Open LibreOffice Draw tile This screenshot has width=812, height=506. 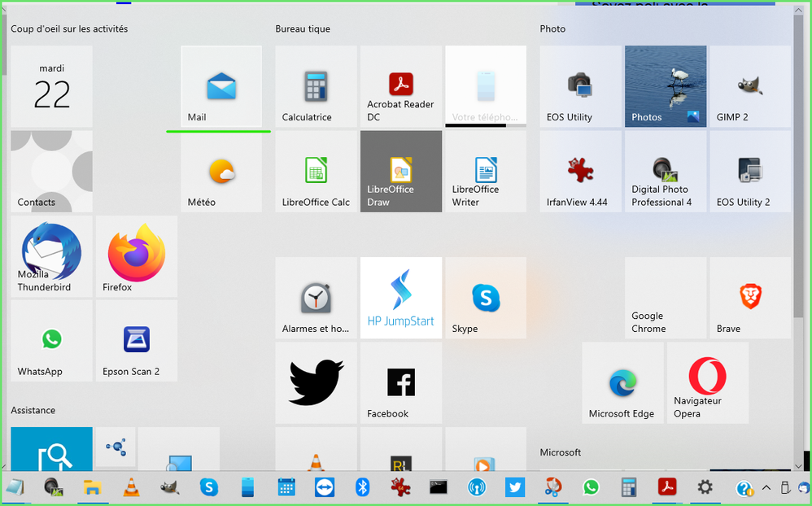(400, 172)
